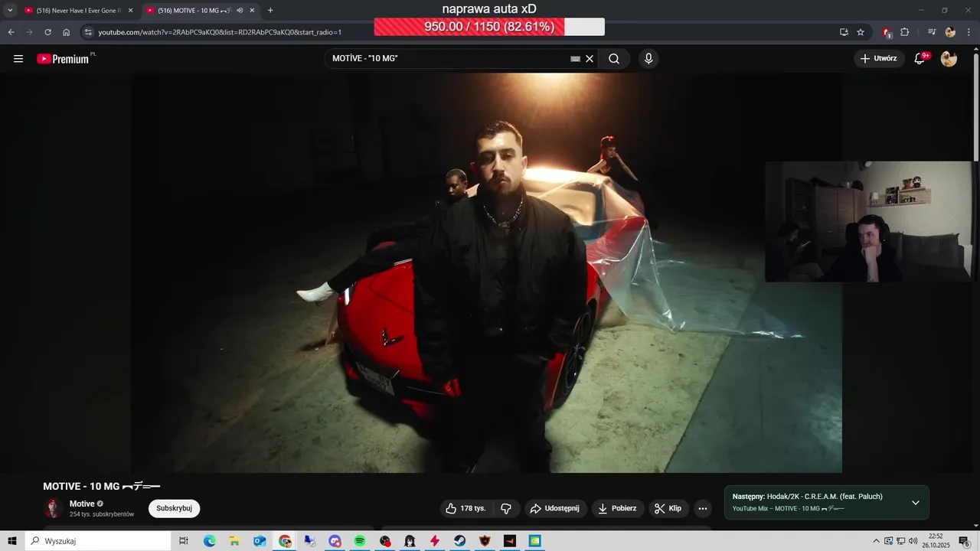Open Spotify from taskbar
The image size is (980, 551).
tap(360, 541)
